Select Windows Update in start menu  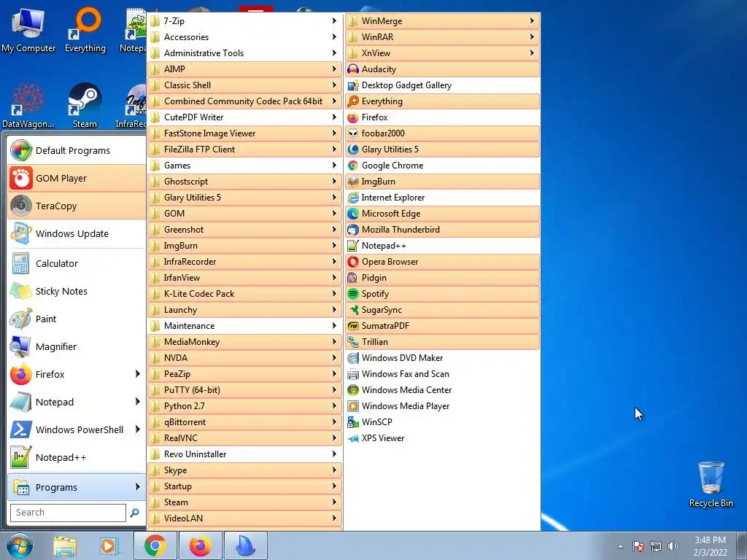pyautogui.click(x=77, y=233)
